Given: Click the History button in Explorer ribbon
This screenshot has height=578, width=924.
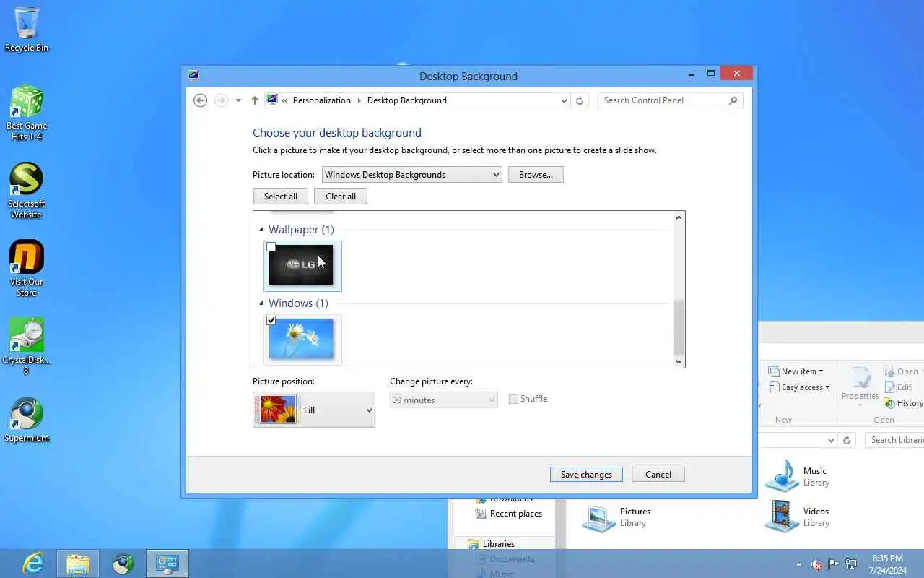Looking at the screenshot, I should (904, 403).
